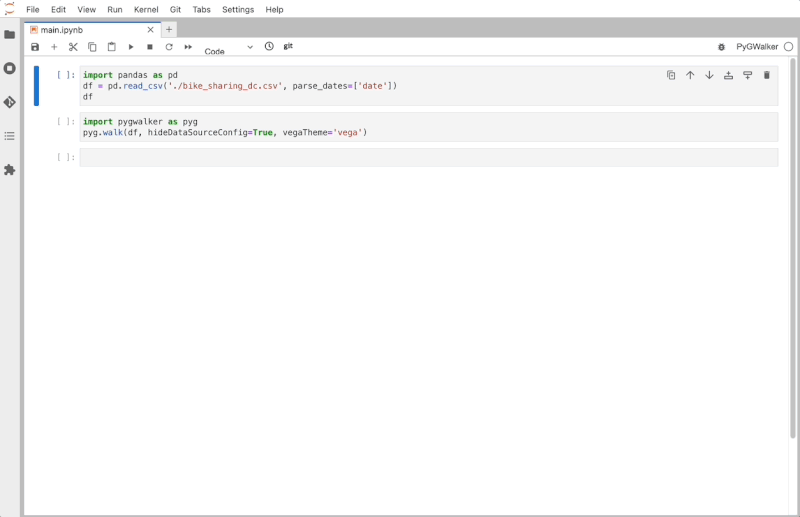Click the clock icon in notebook toolbar

point(269,46)
